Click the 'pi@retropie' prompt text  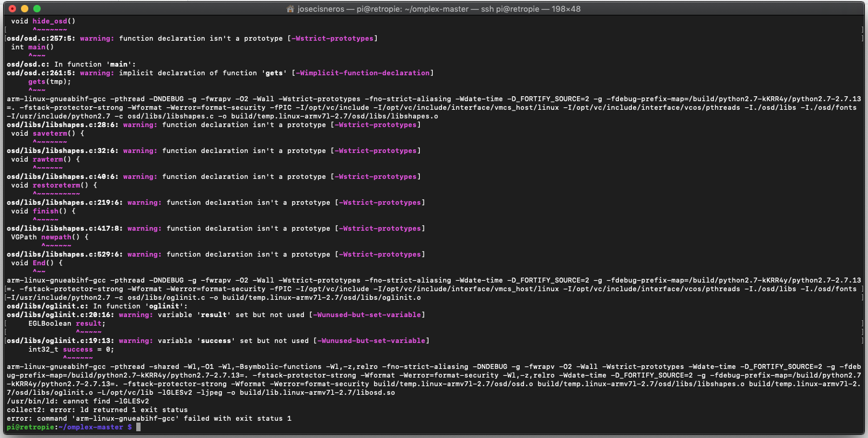coord(30,427)
